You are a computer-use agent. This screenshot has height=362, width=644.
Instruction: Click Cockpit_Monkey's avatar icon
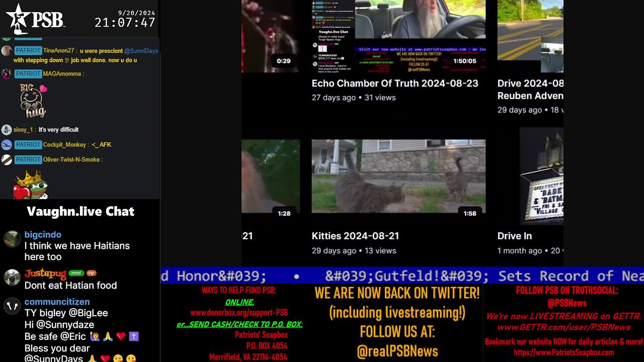7,145
